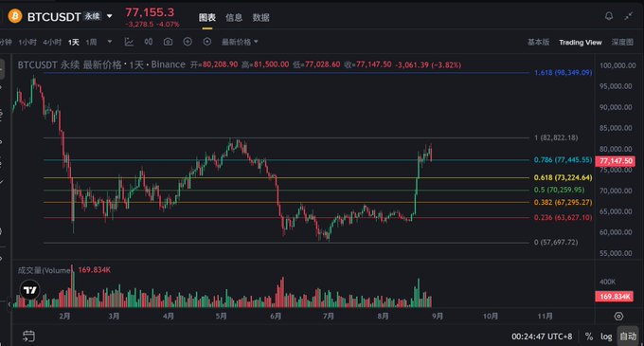
Task: Toggle percent scale with % button
Action: tap(589, 337)
